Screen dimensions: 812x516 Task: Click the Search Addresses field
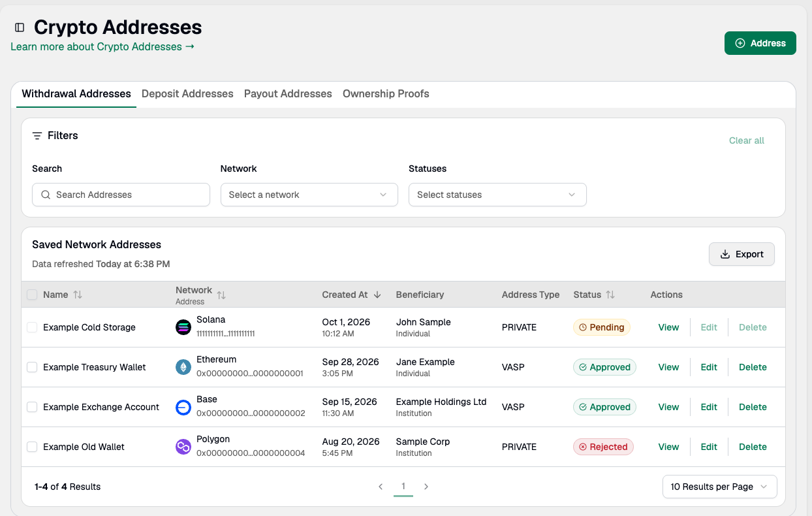coord(121,195)
